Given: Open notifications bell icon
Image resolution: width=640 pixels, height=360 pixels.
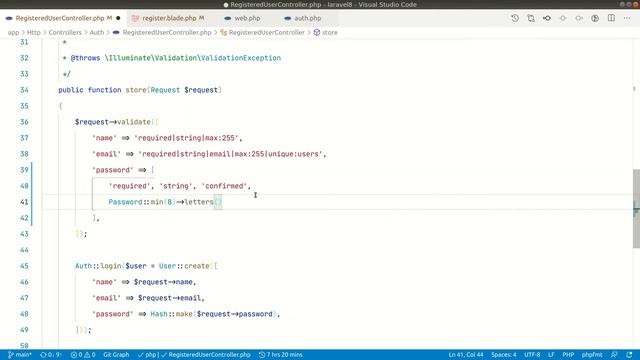Looking at the screenshot, I should pos(629,355).
